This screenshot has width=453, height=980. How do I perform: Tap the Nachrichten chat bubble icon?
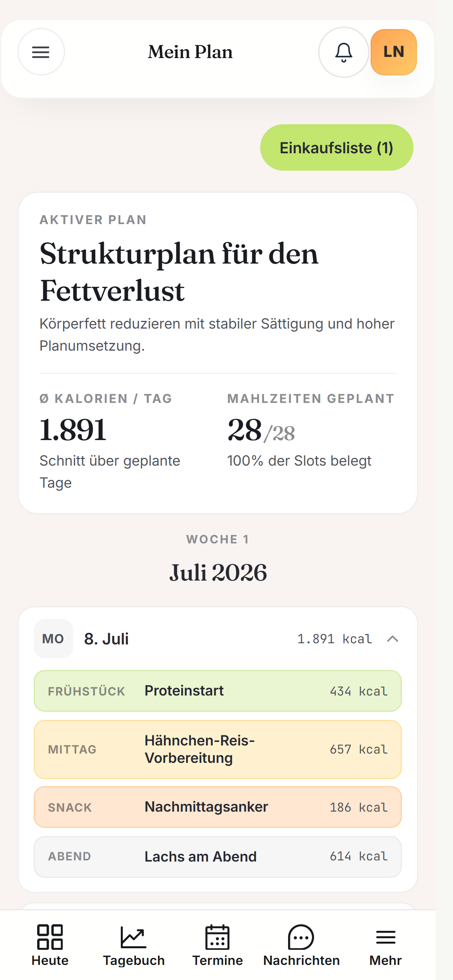tap(301, 937)
